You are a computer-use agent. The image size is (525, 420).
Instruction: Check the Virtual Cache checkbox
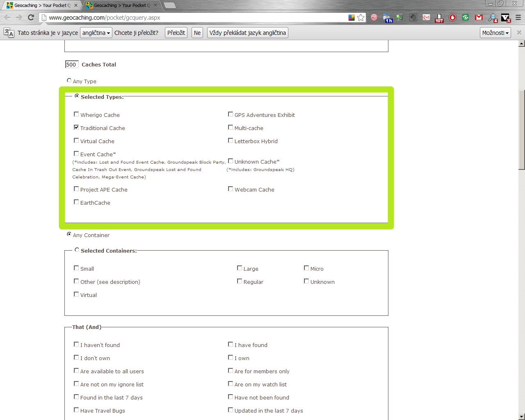(76, 140)
